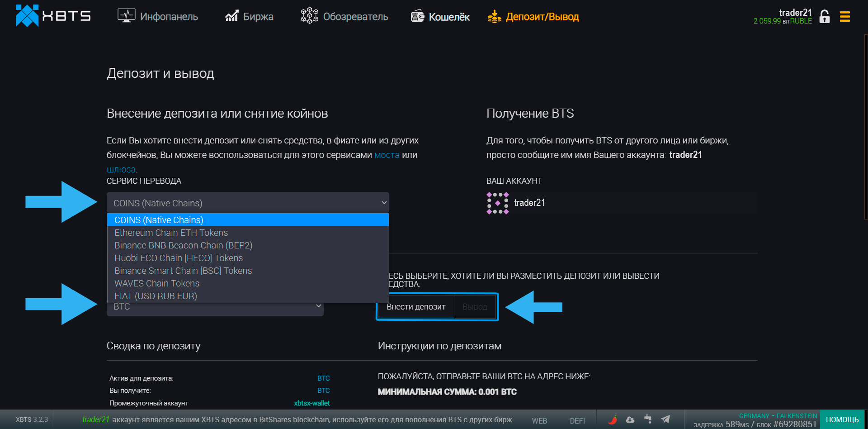Follow the моста bridge link

[x=387, y=155]
